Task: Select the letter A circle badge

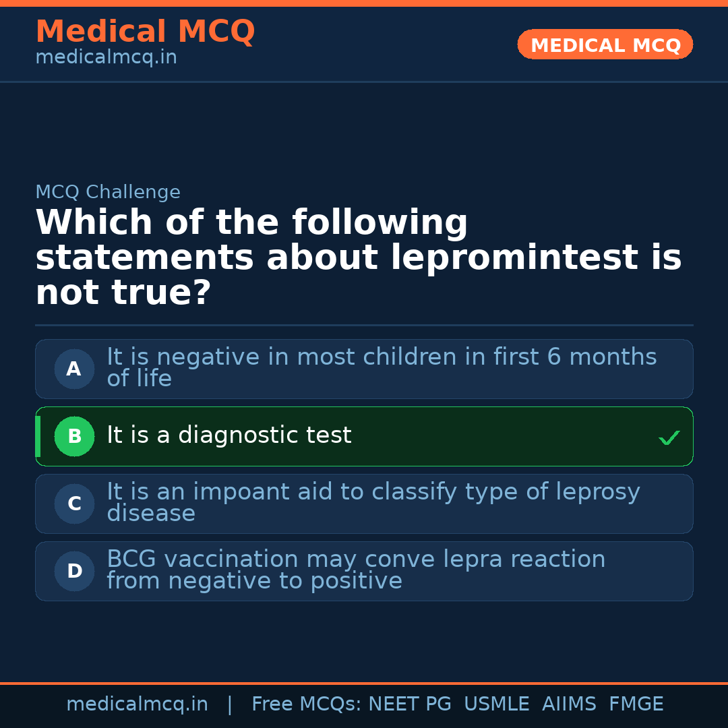Action: [74, 369]
